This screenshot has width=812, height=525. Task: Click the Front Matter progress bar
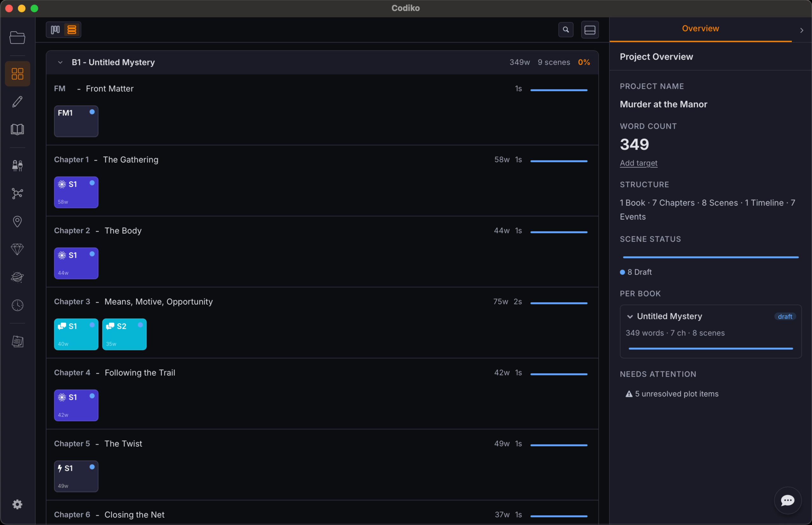pos(559,90)
